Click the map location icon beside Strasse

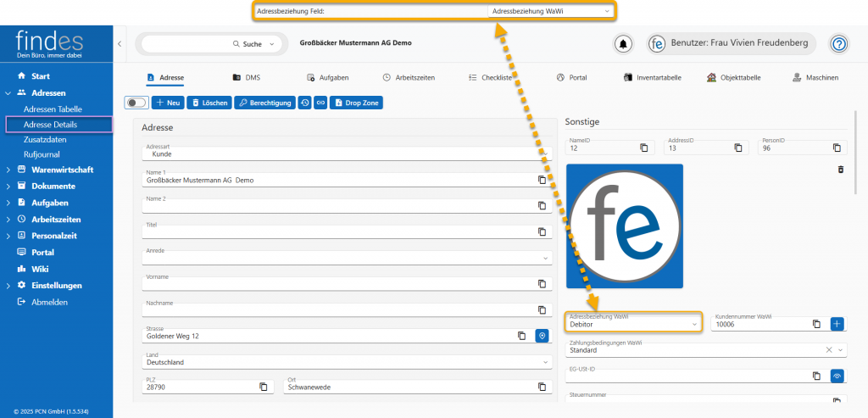click(542, 336)
